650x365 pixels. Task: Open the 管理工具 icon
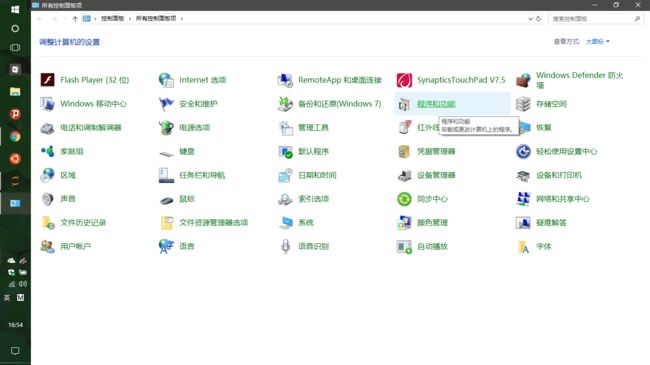pyautogui.click(x=285, y=127)
